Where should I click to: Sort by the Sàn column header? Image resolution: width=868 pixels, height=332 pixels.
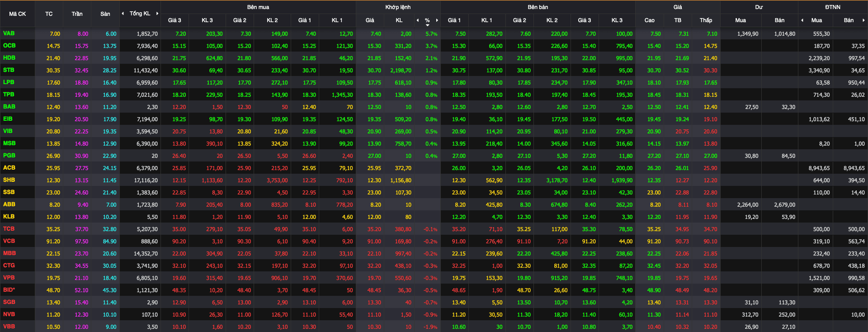coord(105,14)
